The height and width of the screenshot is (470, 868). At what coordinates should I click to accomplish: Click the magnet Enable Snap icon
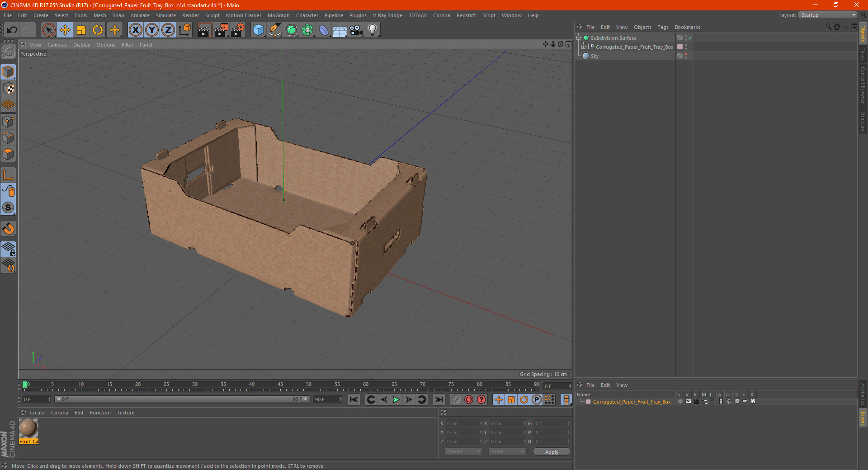(8, 229)
